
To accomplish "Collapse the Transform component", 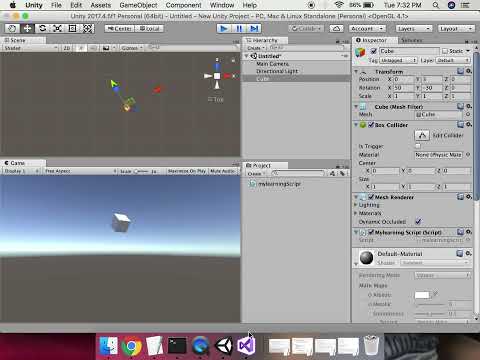I will [356, 72].
